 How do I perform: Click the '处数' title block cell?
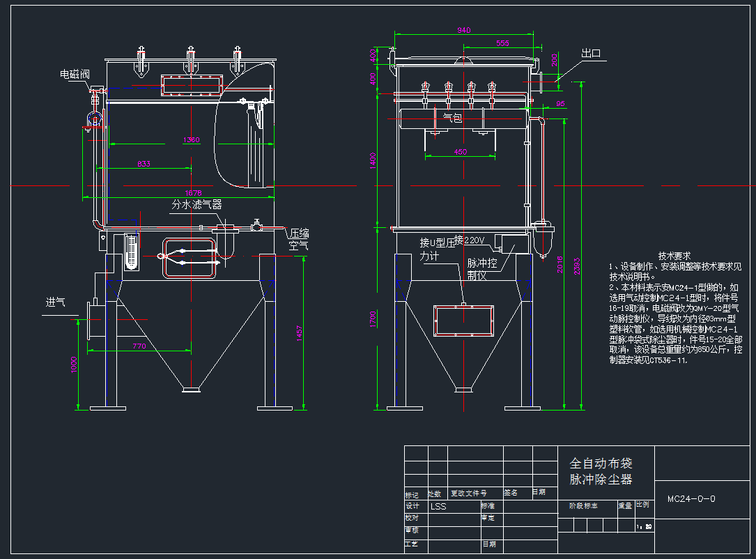coord(434,494)
